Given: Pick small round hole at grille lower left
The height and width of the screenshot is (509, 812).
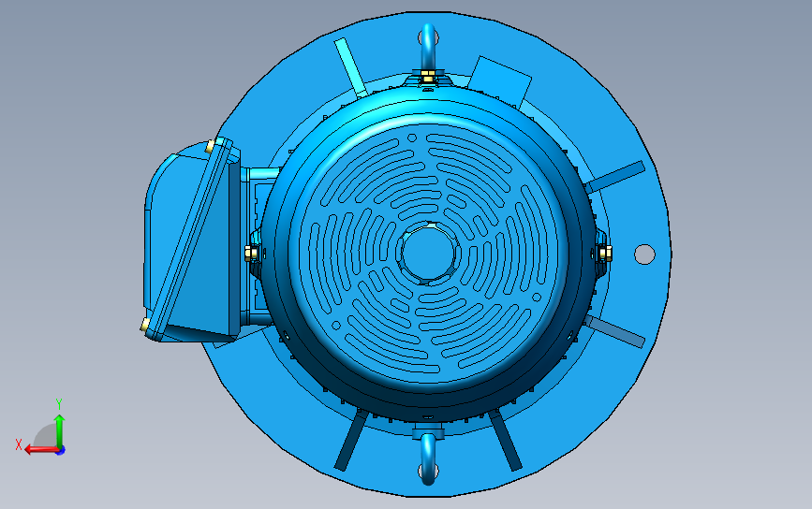Looking at the screenshot, I should click(x=336, y=326).
